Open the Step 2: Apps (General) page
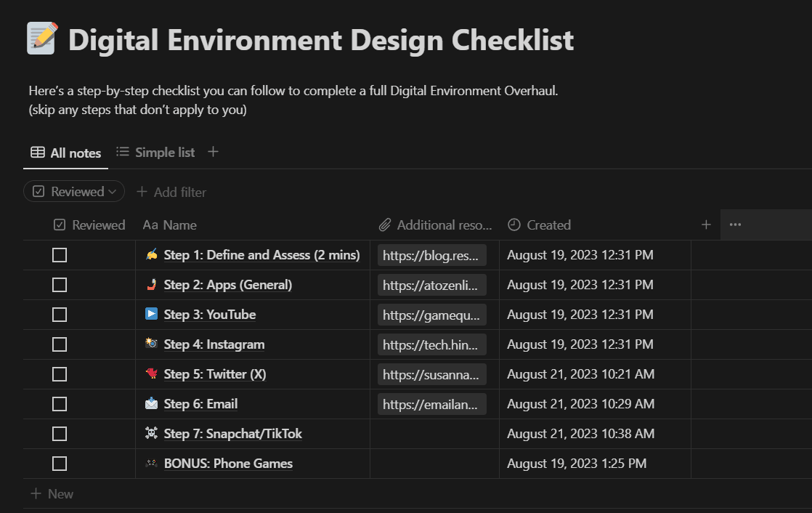Screen dimensions: 812x513 227,285
